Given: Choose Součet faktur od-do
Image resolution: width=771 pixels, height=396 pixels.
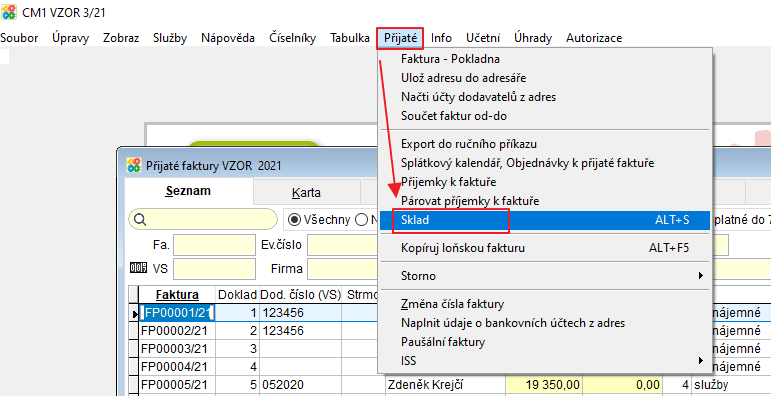Looking at the screenshot, I should click(x=545, y=116).
